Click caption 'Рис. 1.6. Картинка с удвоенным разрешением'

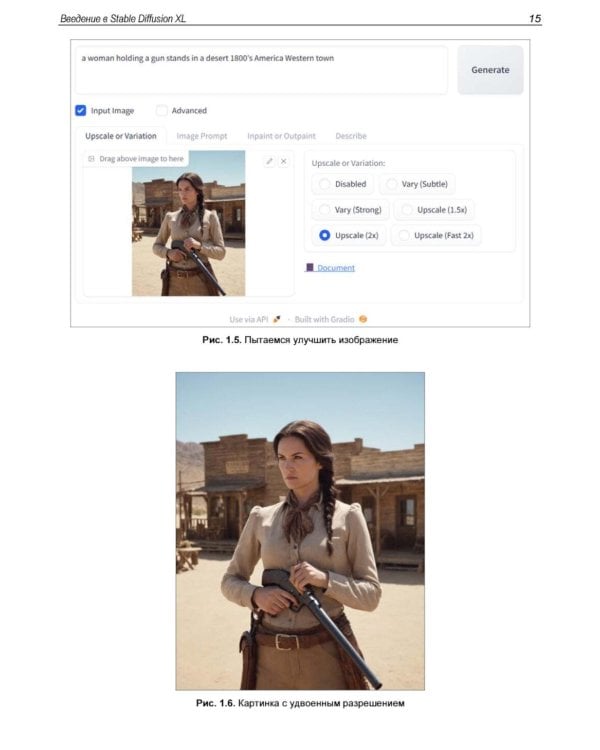coord(300,703)
